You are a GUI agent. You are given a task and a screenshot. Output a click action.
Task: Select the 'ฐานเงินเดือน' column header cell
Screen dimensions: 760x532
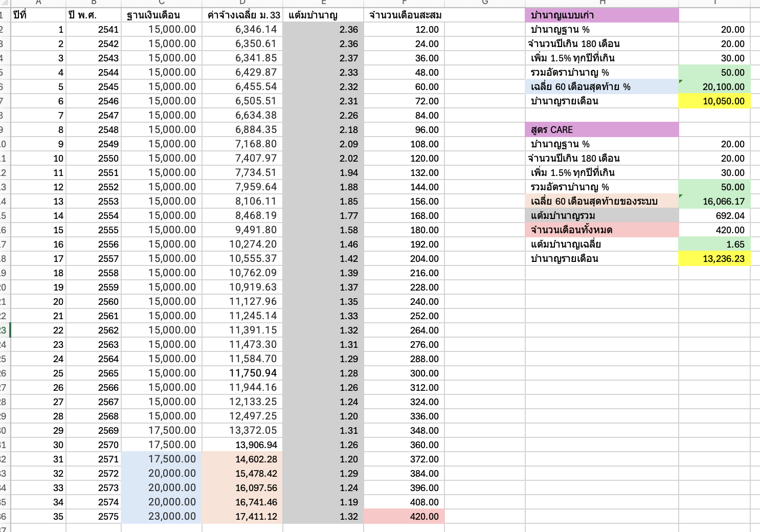pos(162,15)
